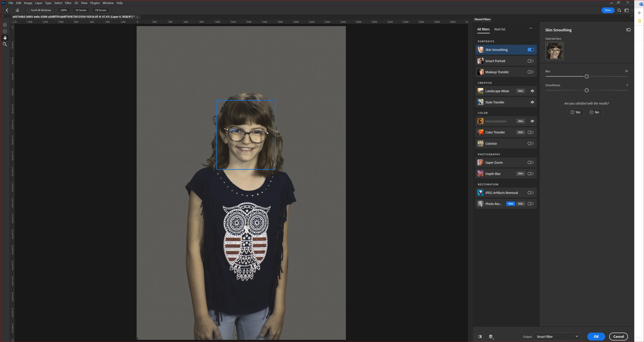Select the Subtract from selection tool
Screen dimensions: 644x342
[5, 32]
